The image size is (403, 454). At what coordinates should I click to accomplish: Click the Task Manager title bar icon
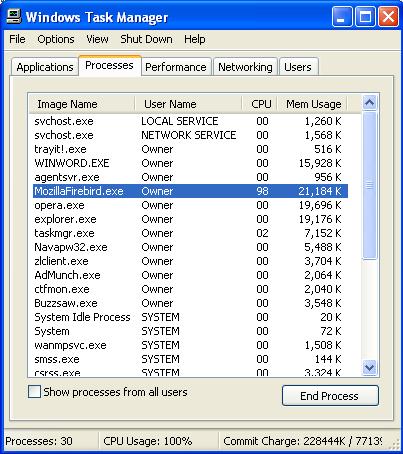(x=14, y=16)
